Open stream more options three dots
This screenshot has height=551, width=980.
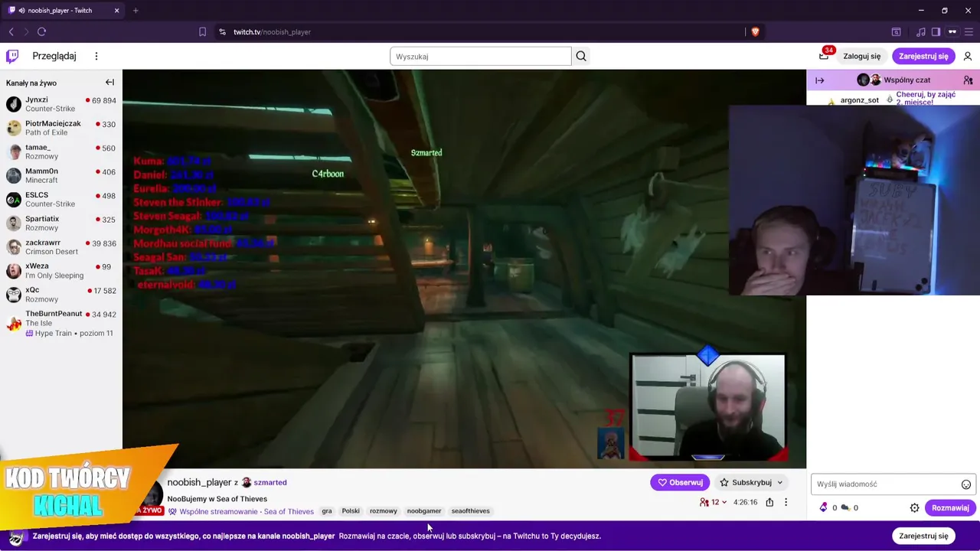pos(786,502)
